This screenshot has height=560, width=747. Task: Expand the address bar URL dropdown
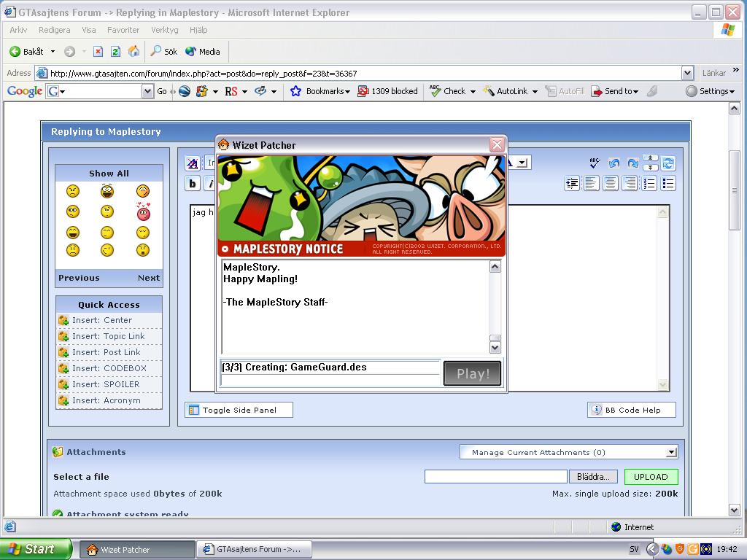pos(687,73)
